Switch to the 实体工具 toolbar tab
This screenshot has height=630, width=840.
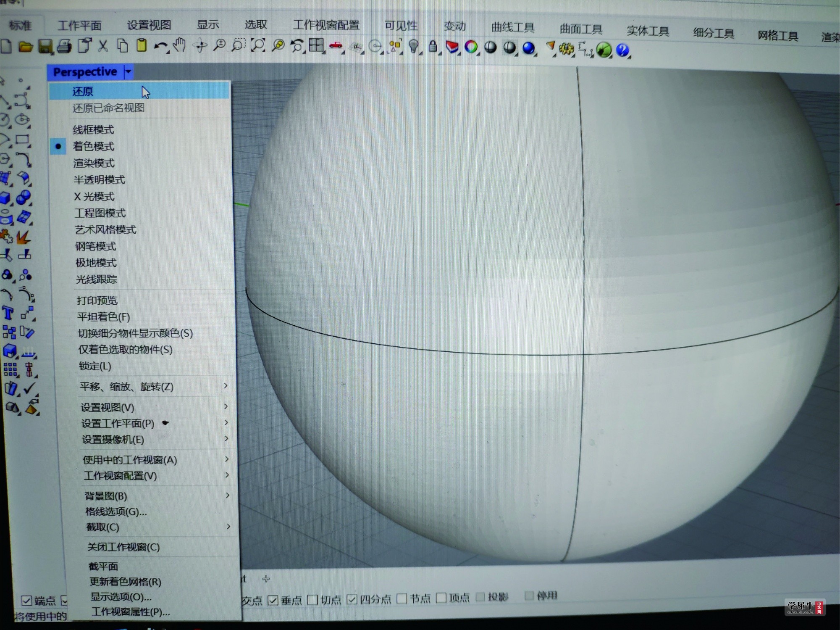[x=648, y=31]
